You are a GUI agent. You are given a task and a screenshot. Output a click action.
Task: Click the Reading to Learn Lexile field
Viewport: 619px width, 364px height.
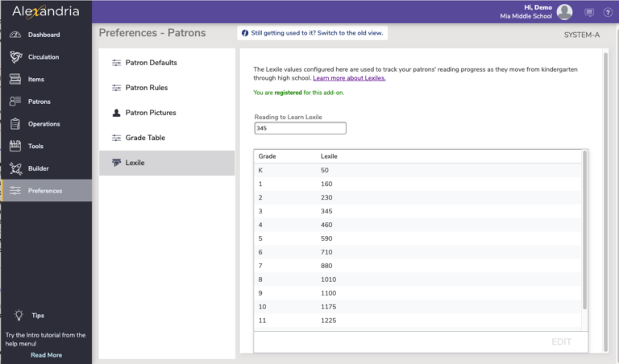pos(300,128)
